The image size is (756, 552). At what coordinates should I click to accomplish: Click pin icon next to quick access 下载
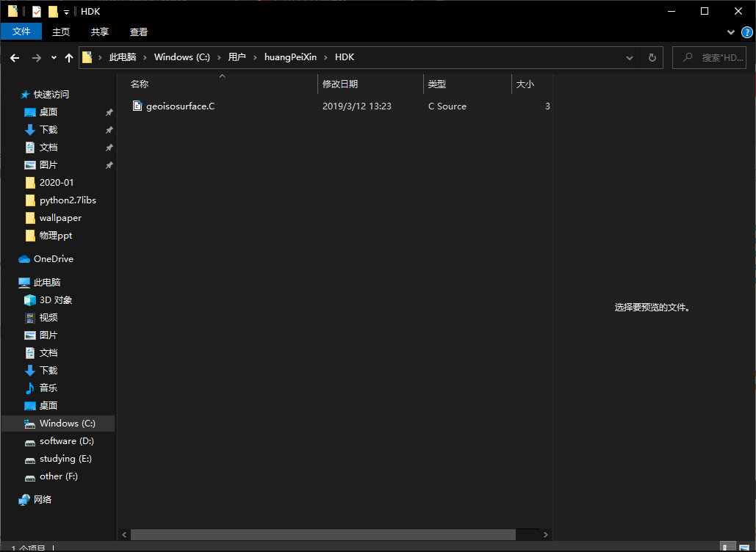pyautogui.click(x=109, y=130)
